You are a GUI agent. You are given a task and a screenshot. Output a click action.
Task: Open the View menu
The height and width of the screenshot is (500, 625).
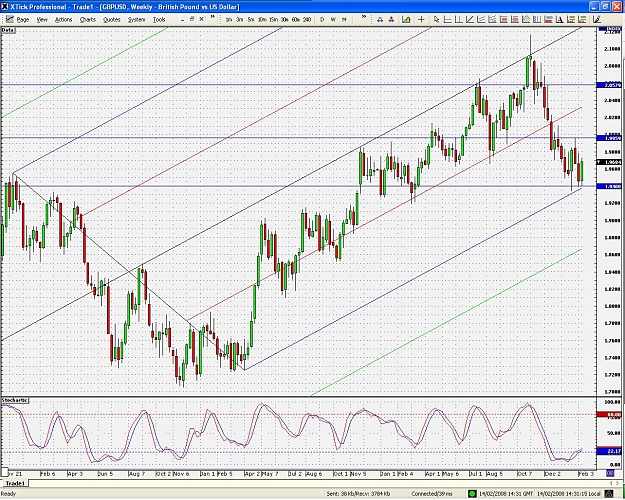coord(42,19)
